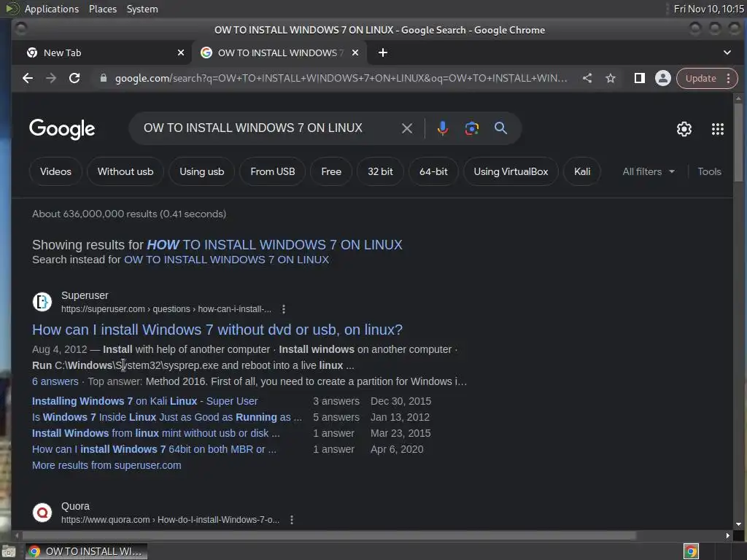The image size is (747, 560).
Task: Open a new tab with the plus button
Action: 382,52
